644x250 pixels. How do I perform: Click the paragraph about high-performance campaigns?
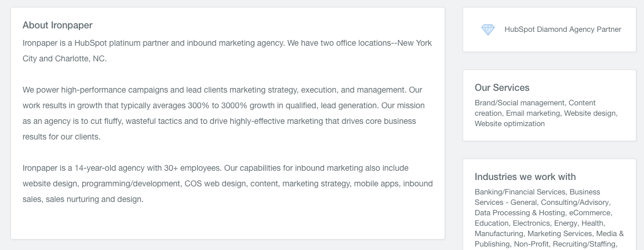click(x=224, y=113)
